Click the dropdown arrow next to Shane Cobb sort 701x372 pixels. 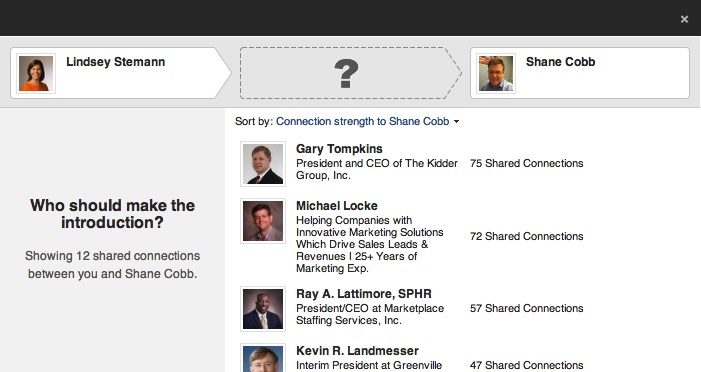point(456,122)
